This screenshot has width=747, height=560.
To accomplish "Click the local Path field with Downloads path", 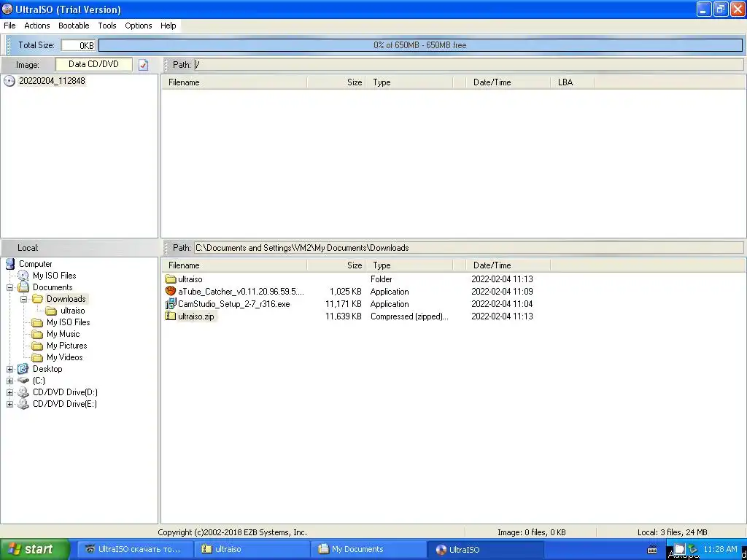I will 468,248.
